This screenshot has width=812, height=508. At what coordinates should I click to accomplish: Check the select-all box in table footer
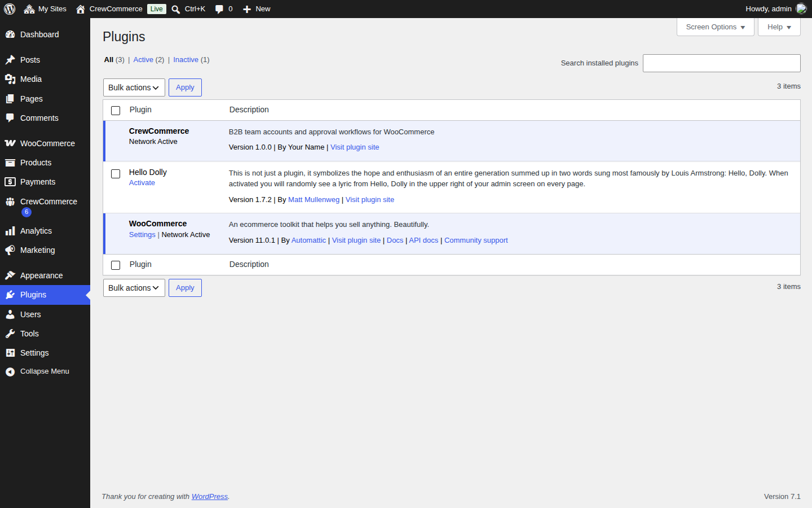click(x=116, y=265)
